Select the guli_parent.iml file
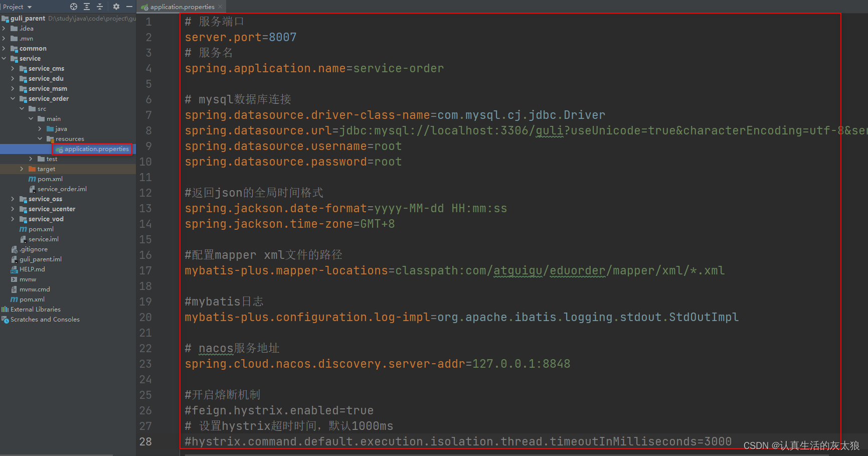 click(41, 259)
